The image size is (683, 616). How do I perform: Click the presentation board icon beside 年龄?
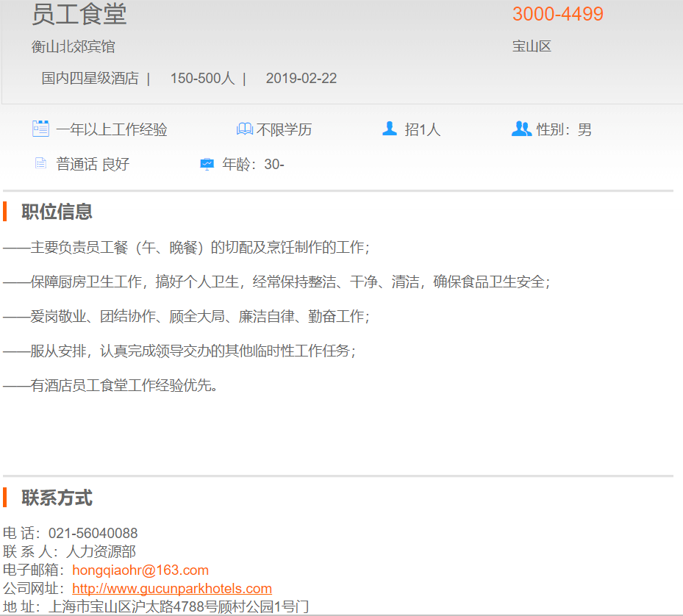(x=207, y=164)
